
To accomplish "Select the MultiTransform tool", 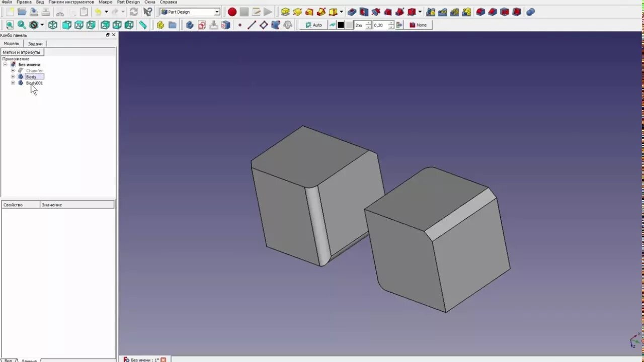I will tap(466, 12).
